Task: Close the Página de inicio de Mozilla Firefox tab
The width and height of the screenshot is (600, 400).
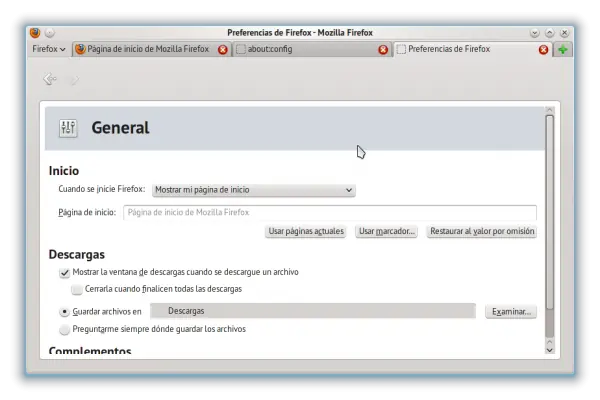Action: click(222, 49)
